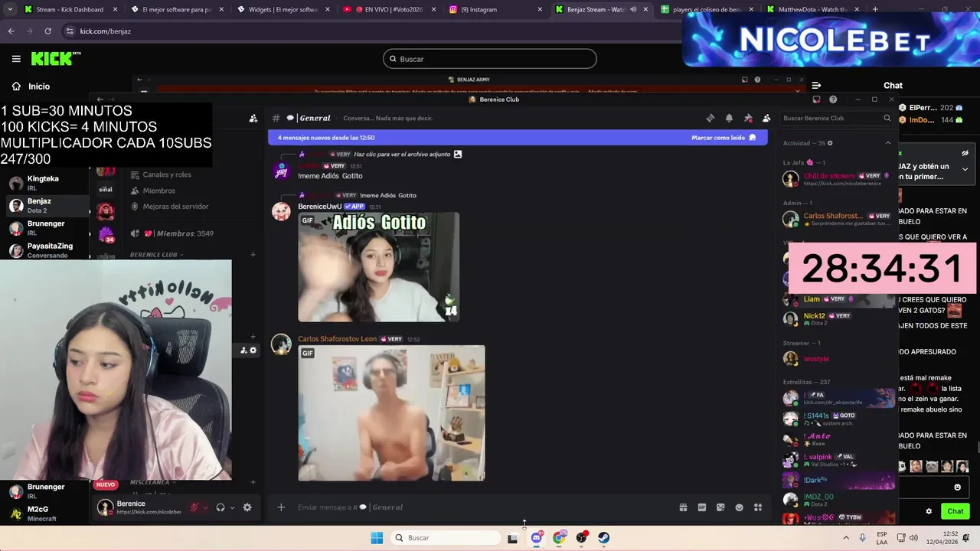Switch to players el coliseo tab
The width and height of the screenshot is (980, 551).
[x=706, y=10]
